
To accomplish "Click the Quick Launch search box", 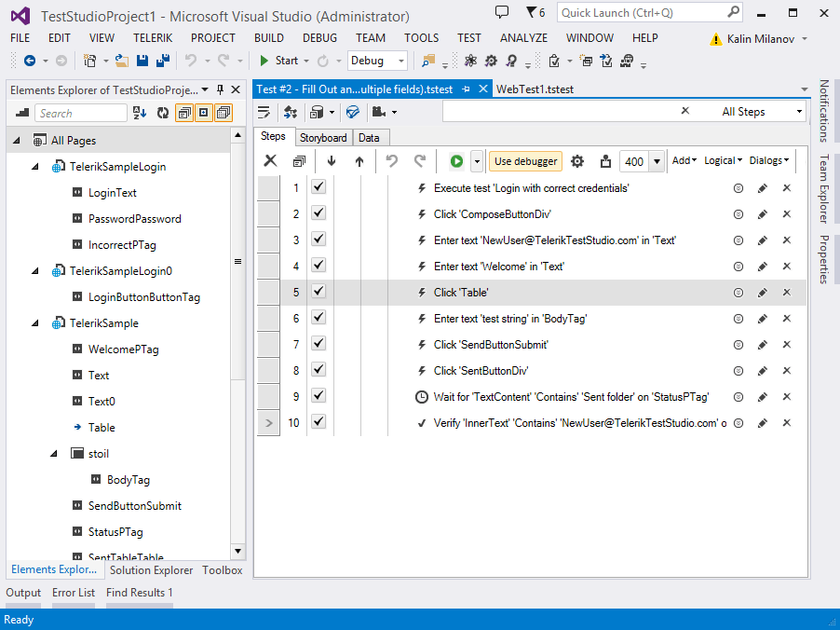I will (x=649, y=12).
